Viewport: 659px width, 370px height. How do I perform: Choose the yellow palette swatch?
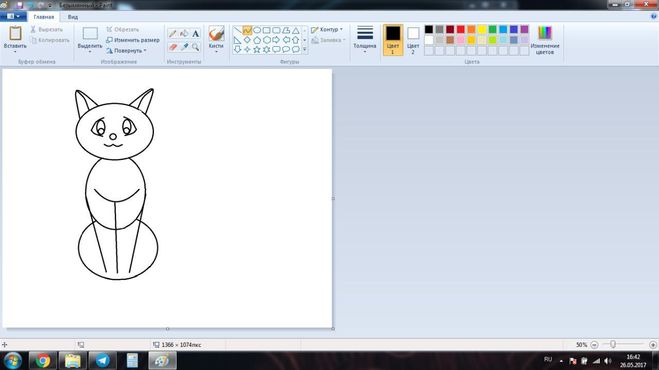click(482, 29)
